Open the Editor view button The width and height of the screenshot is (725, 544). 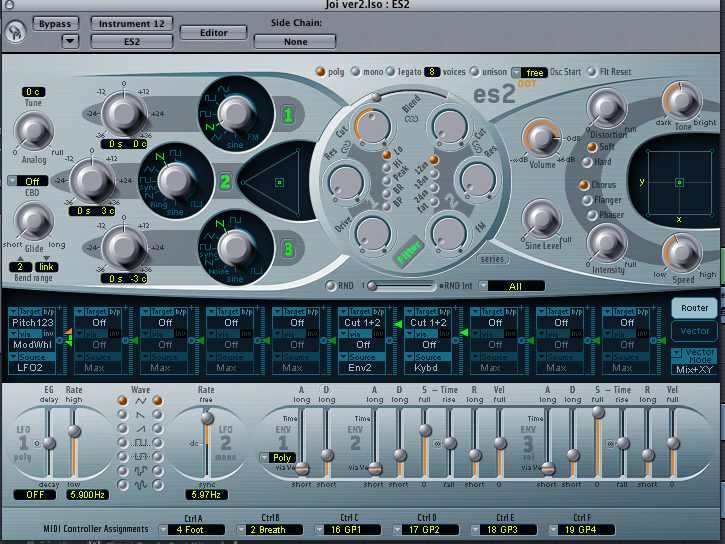pos(213,32)
